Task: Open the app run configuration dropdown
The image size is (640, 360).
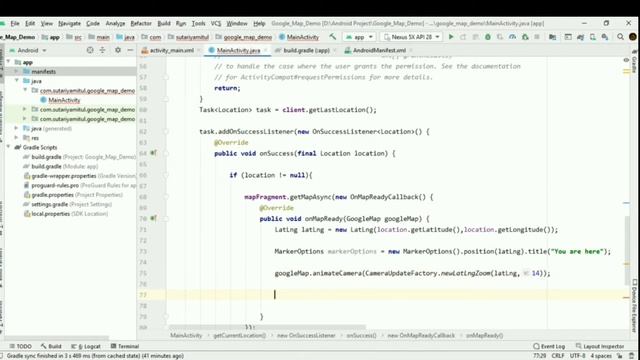Action: pyautogui.click(x=359, y=37)
